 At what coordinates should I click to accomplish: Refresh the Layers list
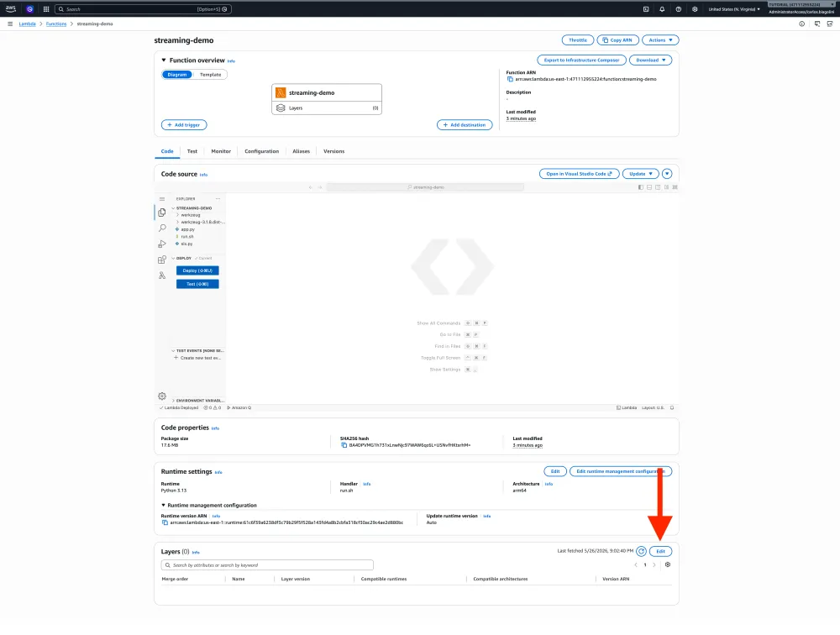pyautogui.click(x=641, y=551)
